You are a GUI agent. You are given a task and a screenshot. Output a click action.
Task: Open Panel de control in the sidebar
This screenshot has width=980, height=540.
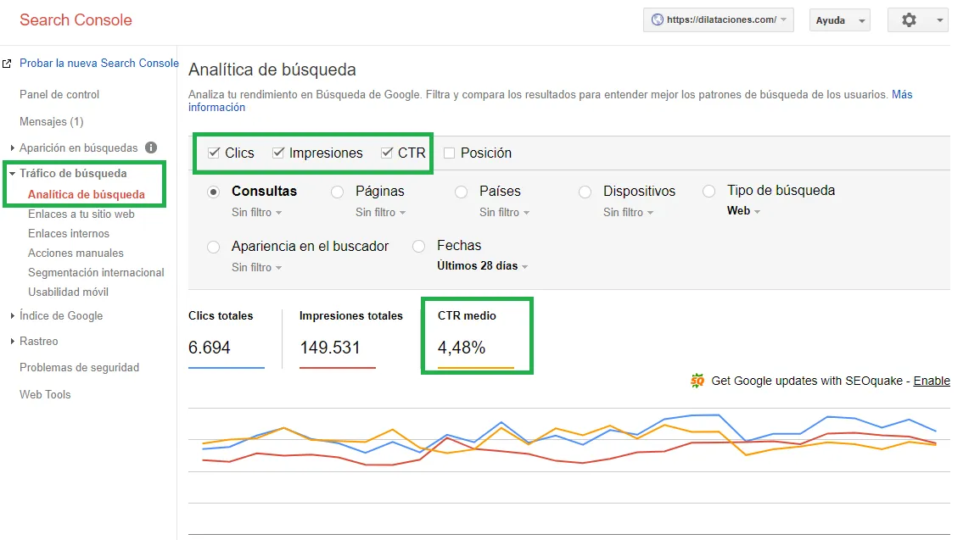pos(59,94)
